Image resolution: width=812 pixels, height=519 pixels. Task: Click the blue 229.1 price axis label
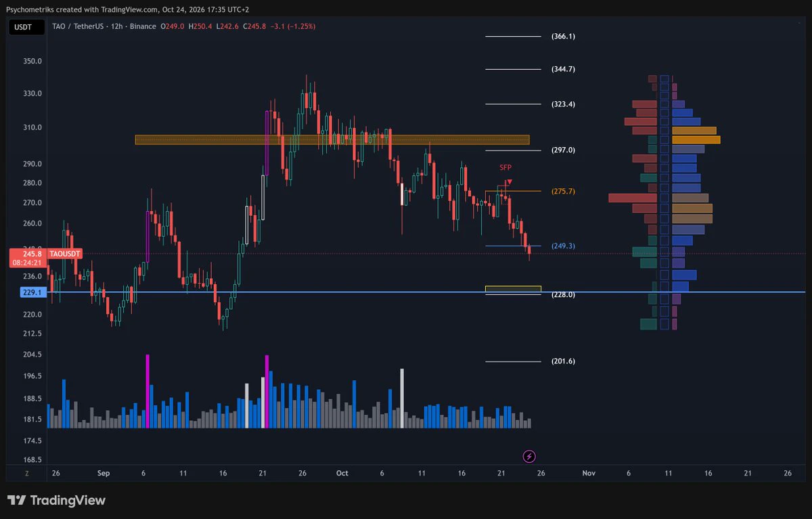coord(32,292)
